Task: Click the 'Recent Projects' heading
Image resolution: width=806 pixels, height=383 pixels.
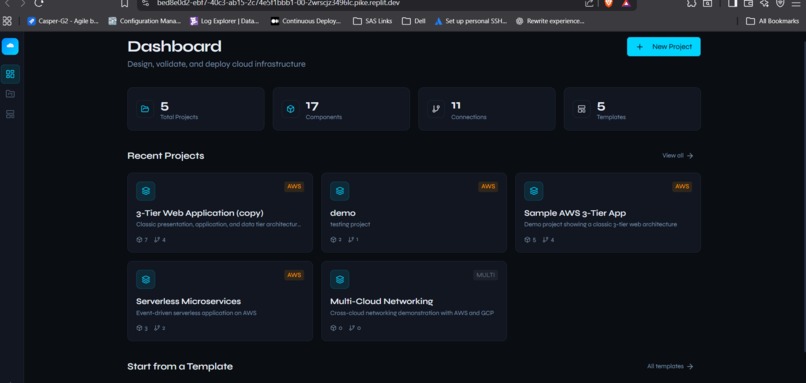Action: pyautogui.click(x=166, y=156)
